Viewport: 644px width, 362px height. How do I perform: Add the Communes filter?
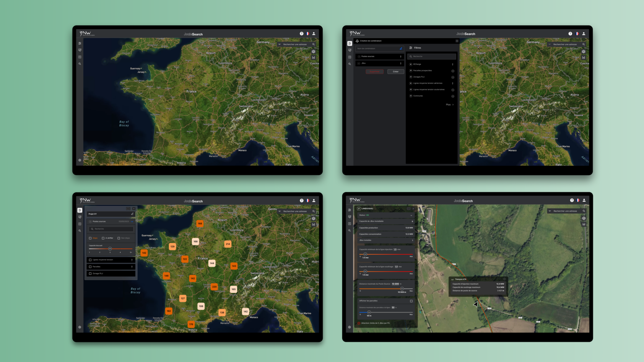click(410, 96)
